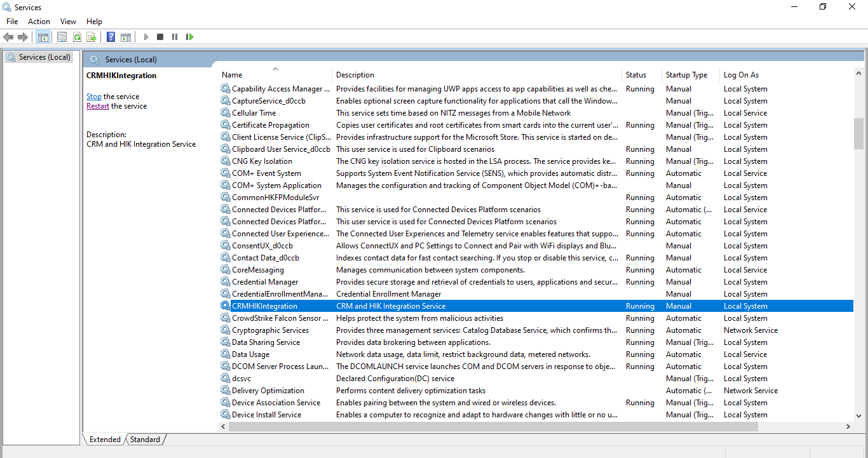Click the Restart the service link
The height and width of the screenshot is (458, 868).
click(x=98, y=106)
